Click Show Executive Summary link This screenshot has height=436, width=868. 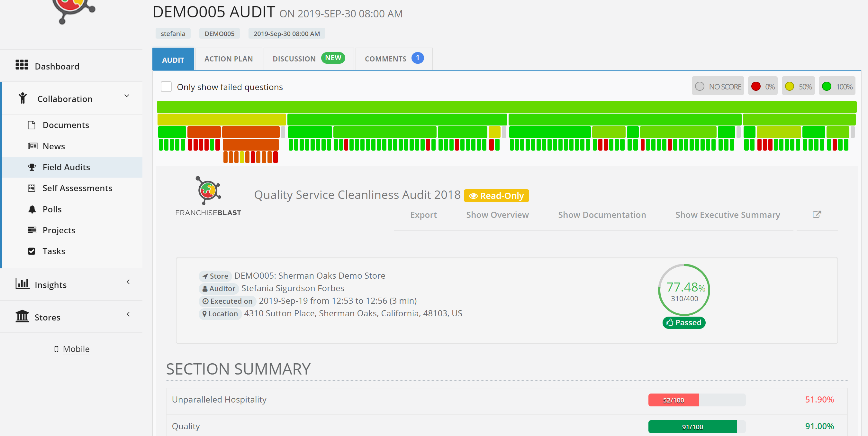pos(728,215)
